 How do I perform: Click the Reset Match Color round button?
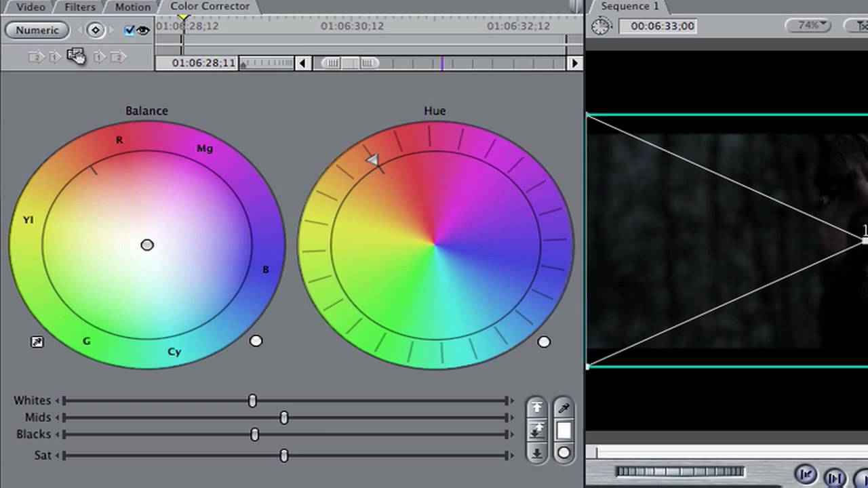(564, 452)
